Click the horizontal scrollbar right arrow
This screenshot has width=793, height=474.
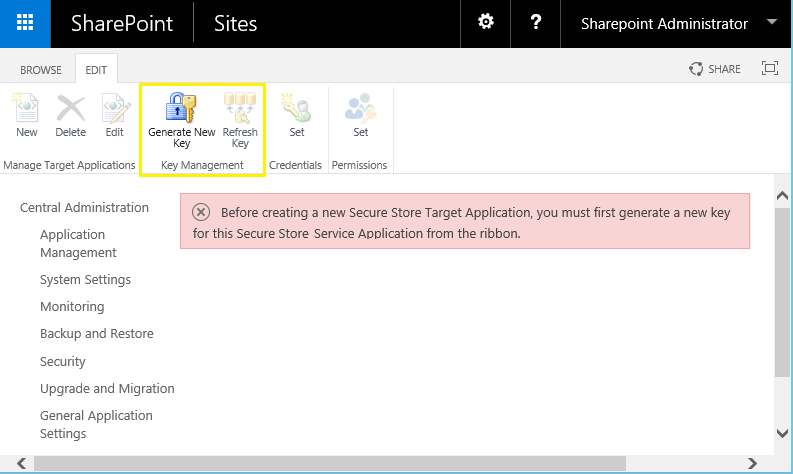pyautogui.click(x=752, y=463)
